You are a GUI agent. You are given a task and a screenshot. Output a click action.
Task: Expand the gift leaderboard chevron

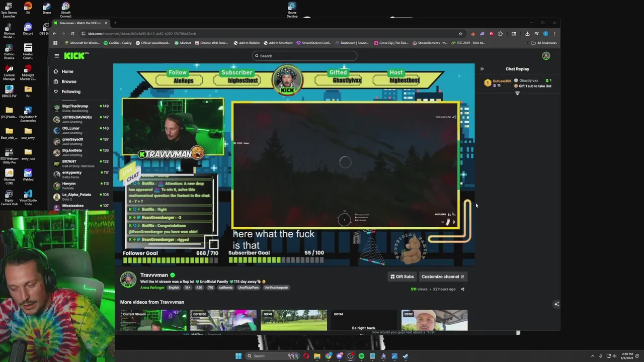pyautogui.click(x=517, y=94)
